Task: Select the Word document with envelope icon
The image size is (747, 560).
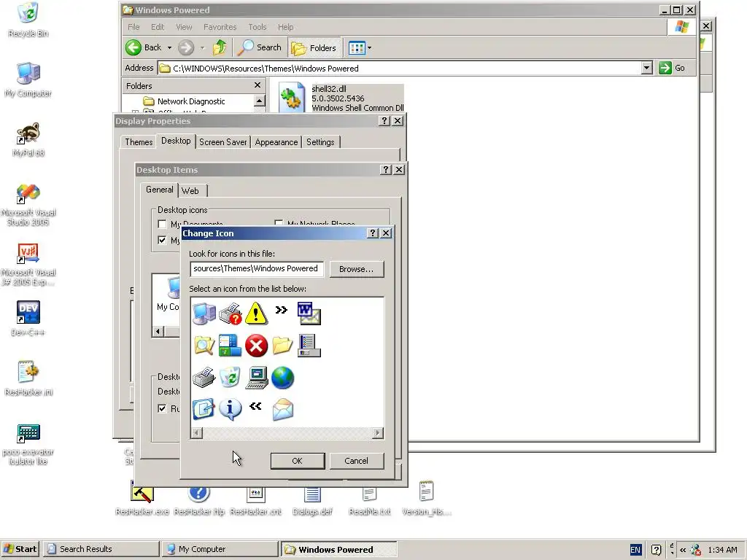Action: [x=309, y=314]
